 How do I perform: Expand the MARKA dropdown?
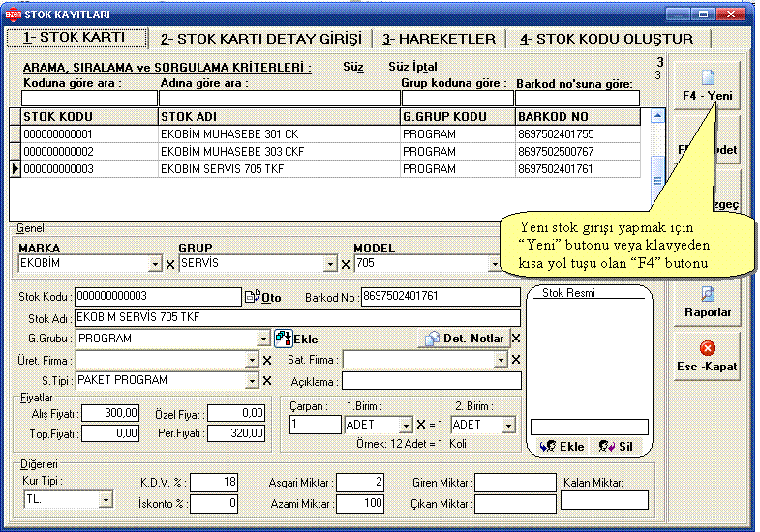(x=155, y=264)
